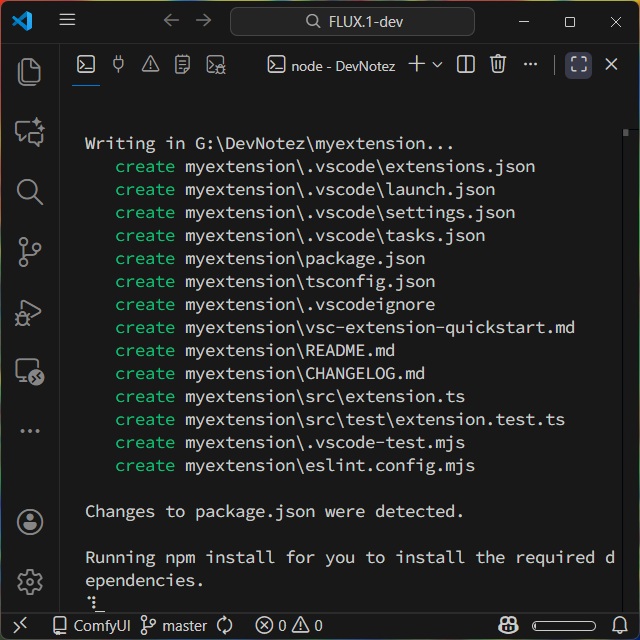Open the Remote Explorer view

29,371
